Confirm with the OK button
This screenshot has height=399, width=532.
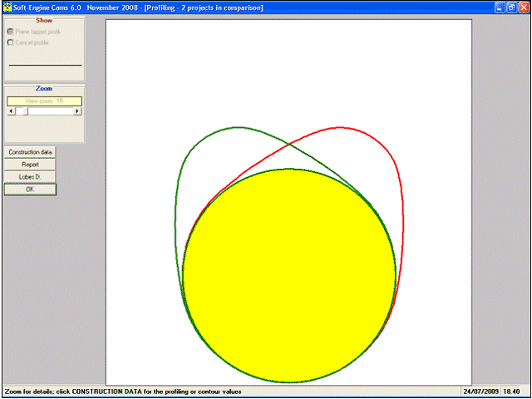click(x=30, y=190)
